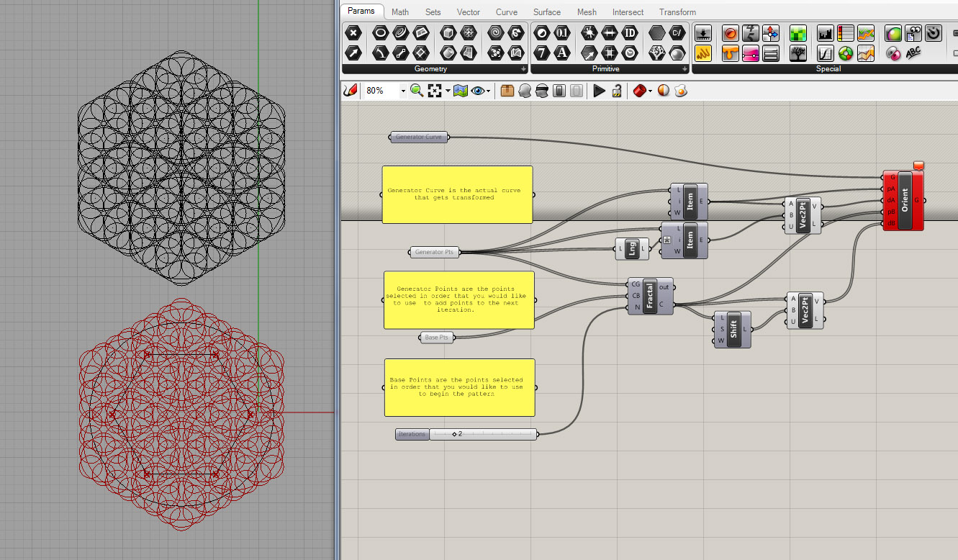Click the zoom extents magnifier icon
Image resolution: width=958 pixels, height=560 pixels.
tap(416, 91)
